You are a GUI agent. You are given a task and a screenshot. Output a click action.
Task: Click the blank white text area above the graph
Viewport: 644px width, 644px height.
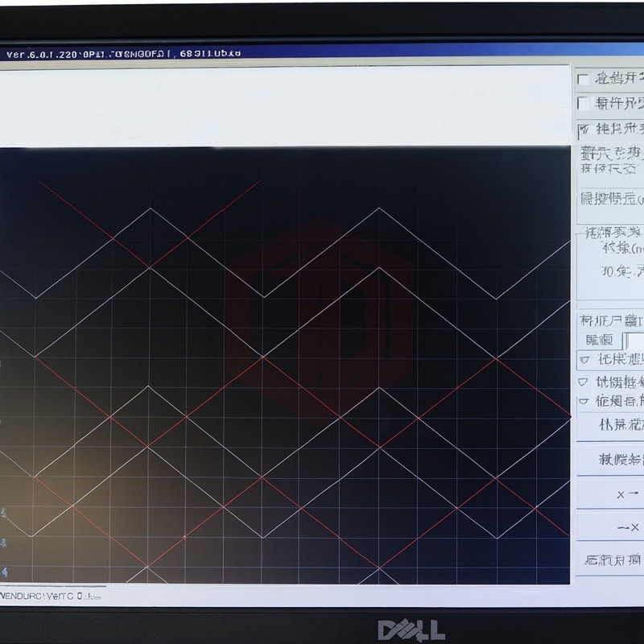pos(282,105)
